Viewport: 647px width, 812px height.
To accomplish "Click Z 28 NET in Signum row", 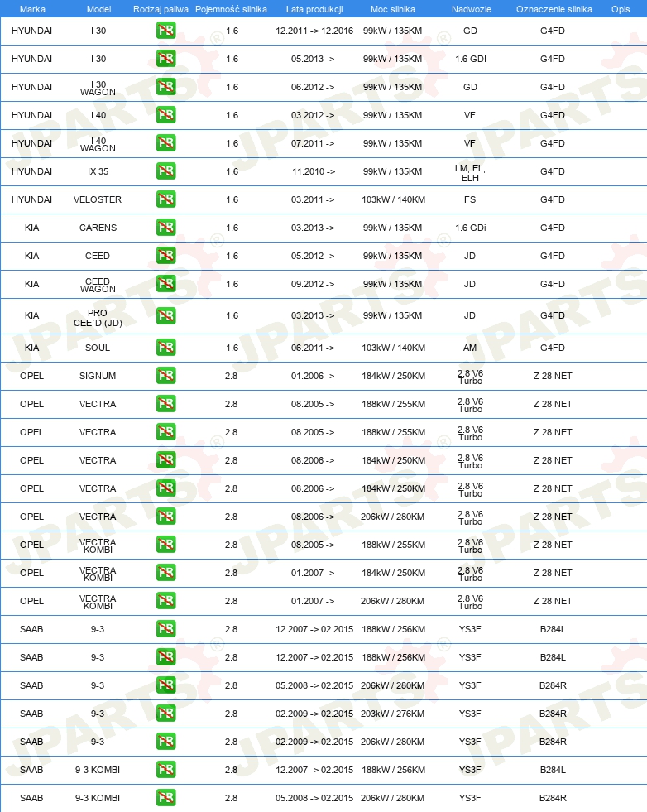I will pyautogui.click(x=553, y=376).
